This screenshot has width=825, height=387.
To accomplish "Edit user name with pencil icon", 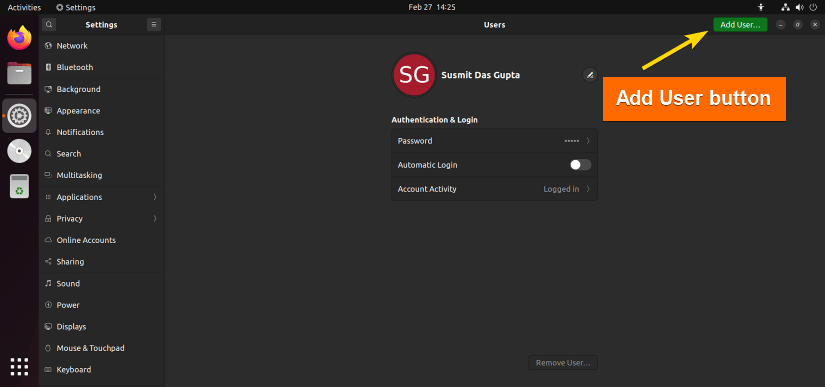I will [x=590, y=75].
